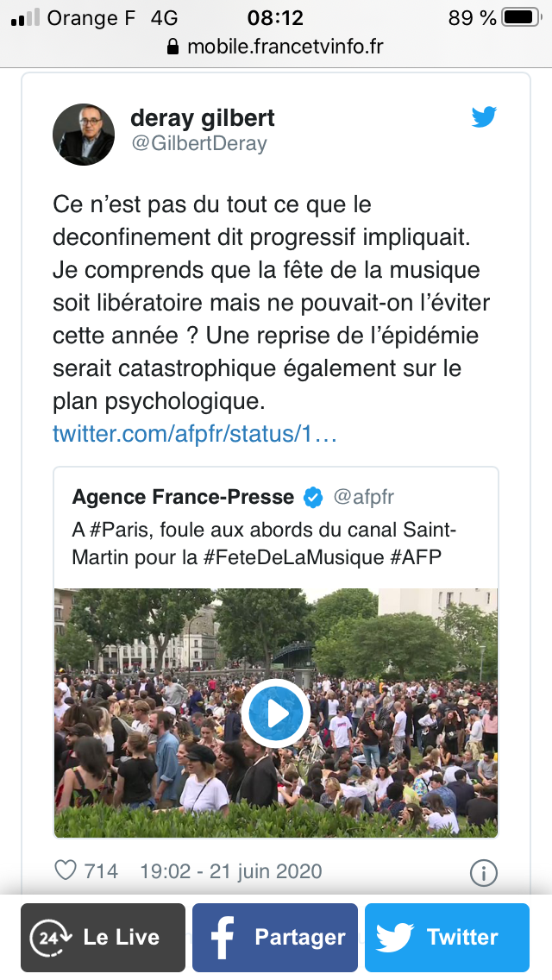Open the #AFP hashtag
552x980 pixels.
click(416, 557)
